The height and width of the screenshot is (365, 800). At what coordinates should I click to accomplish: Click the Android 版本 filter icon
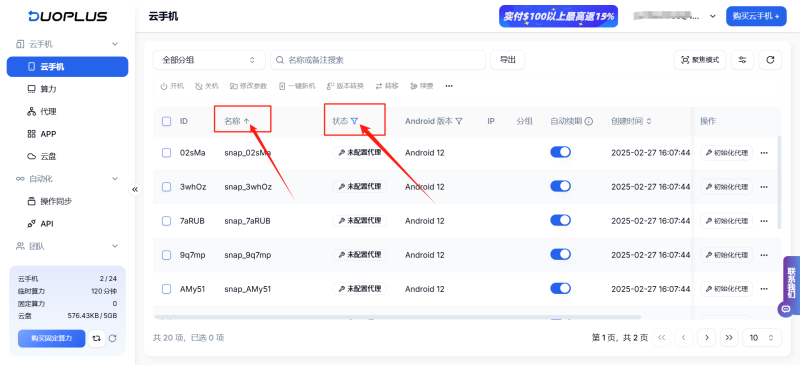[x=459, y=121]
